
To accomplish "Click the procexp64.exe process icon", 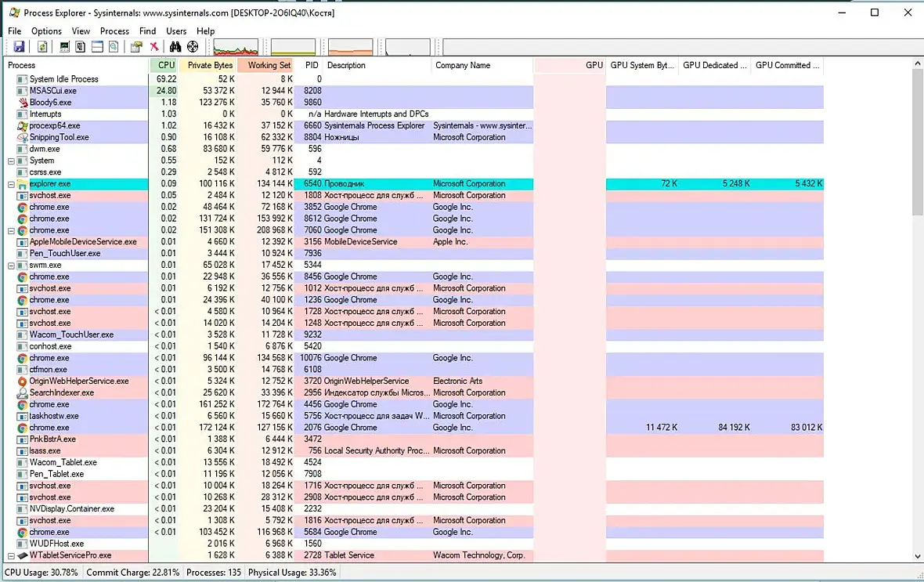I will 23,125.
